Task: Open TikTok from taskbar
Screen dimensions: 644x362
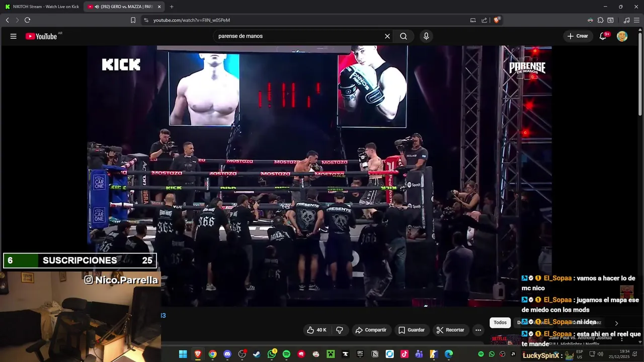Action: tap(405, 354)
